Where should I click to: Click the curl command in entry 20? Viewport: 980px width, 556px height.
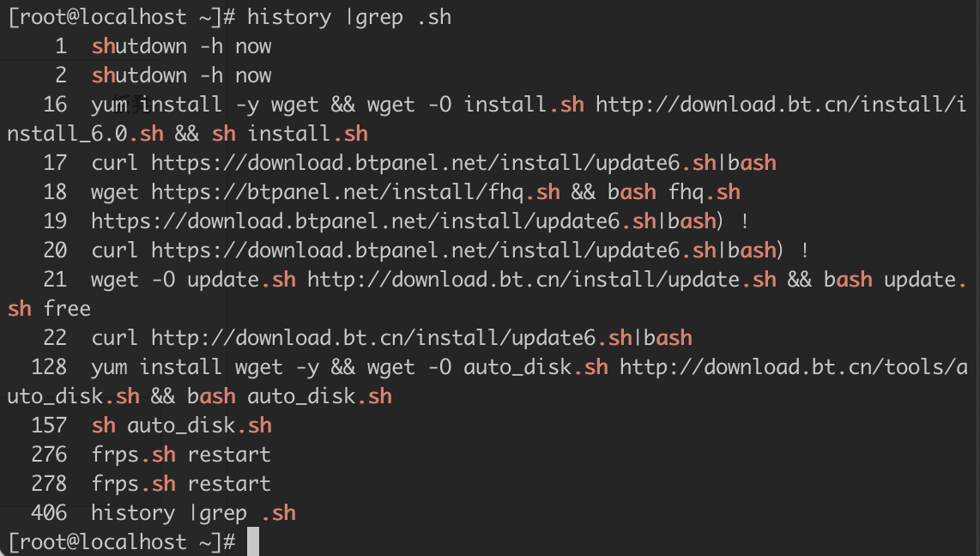[433, 251]
